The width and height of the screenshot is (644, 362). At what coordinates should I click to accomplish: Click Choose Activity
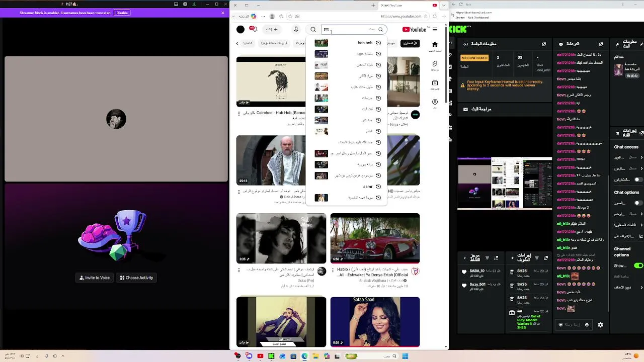coord(136,278)
